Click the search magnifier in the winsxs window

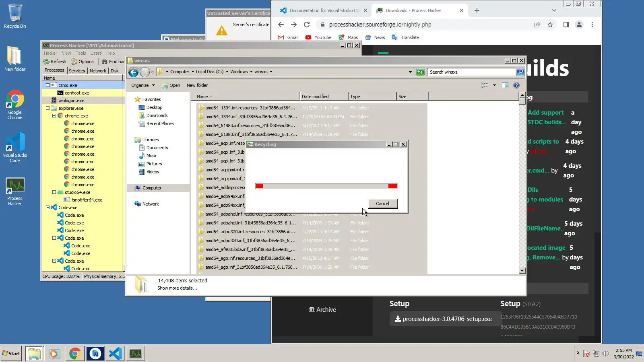point(520,72)
